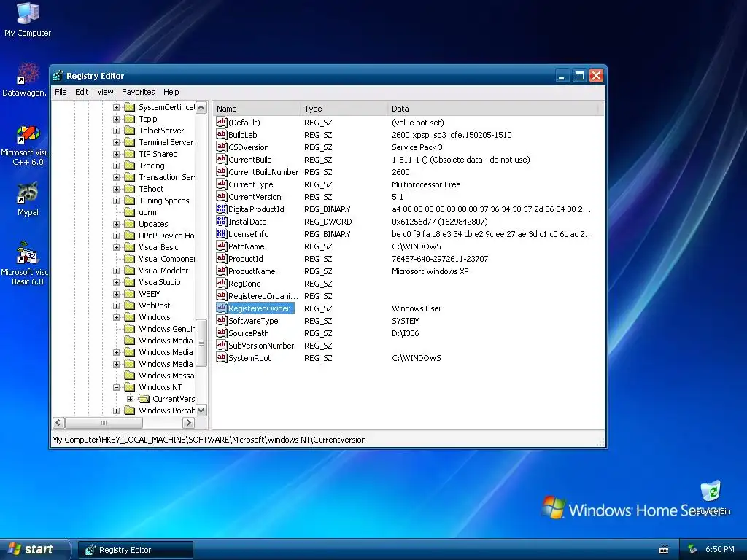Select the WebPost registry key
Image resolution: width=747 pixels, height=560 pixels.
tap(154, 306)
